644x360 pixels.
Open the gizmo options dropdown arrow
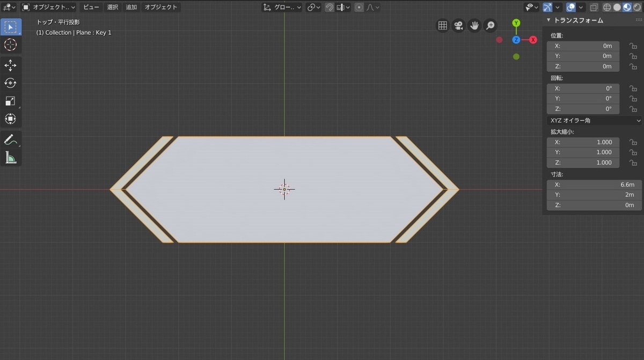(x=558, y=8)
